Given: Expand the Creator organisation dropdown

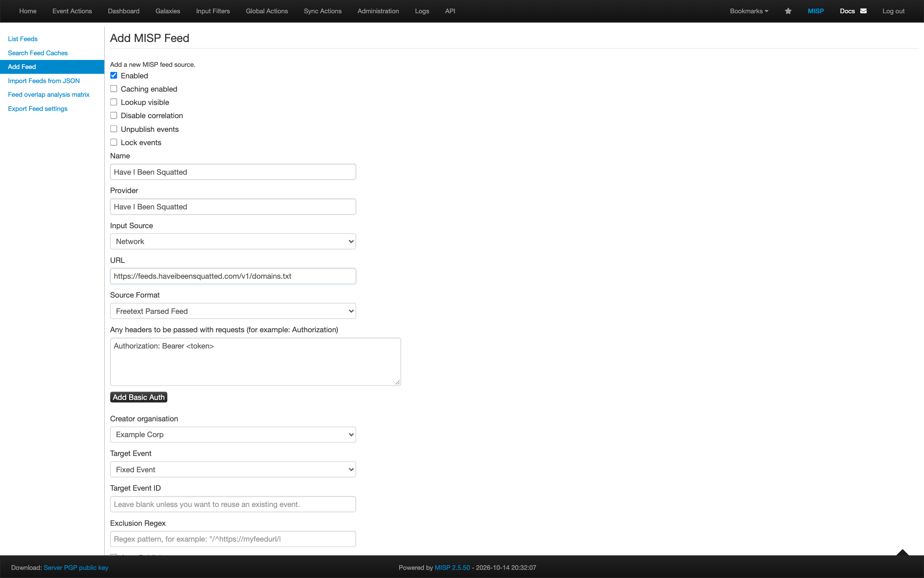Looking at the screenshot, I should [x=233, y=435].
